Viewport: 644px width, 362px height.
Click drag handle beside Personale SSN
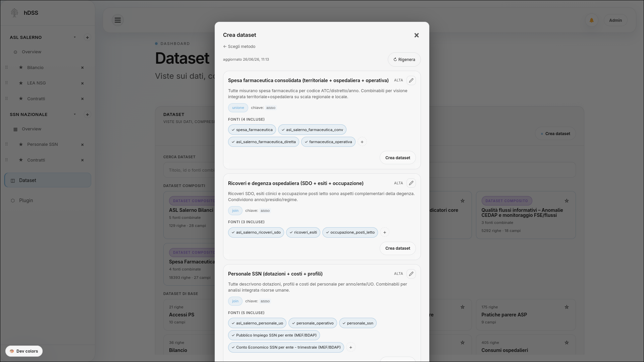coord(6,144)
